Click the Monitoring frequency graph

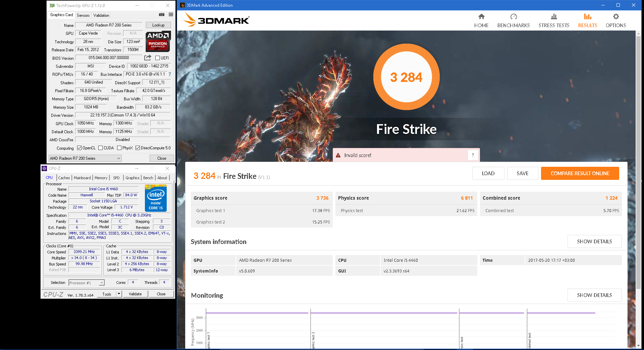402,328
